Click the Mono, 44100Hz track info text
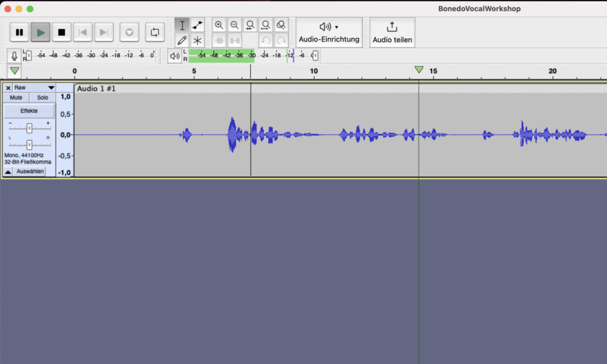607x364 pixels. (x=24, y=155)
